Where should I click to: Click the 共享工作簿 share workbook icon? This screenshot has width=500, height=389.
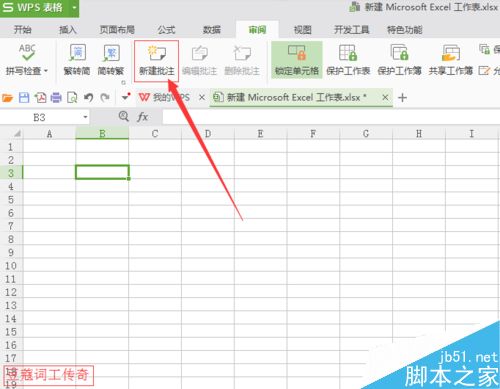[451, 60]
